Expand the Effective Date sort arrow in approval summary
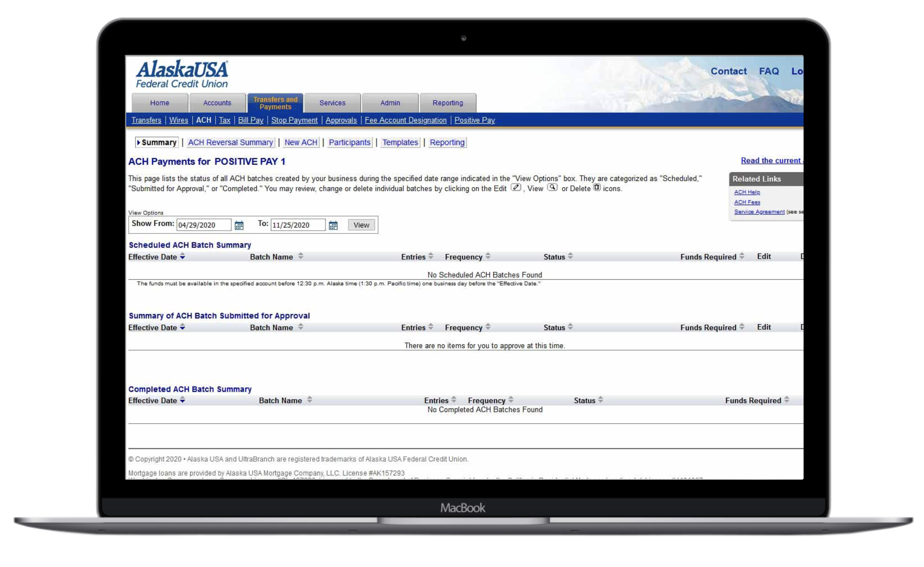 [x=183, y=327]
